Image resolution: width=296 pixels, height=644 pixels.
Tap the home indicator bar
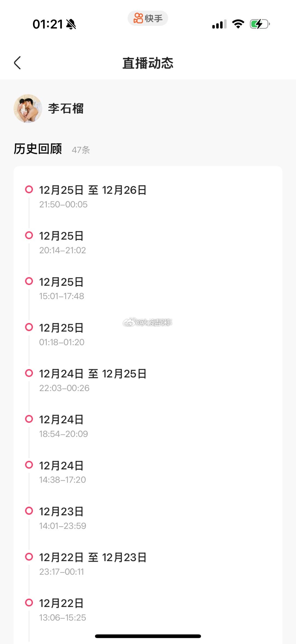148,636
